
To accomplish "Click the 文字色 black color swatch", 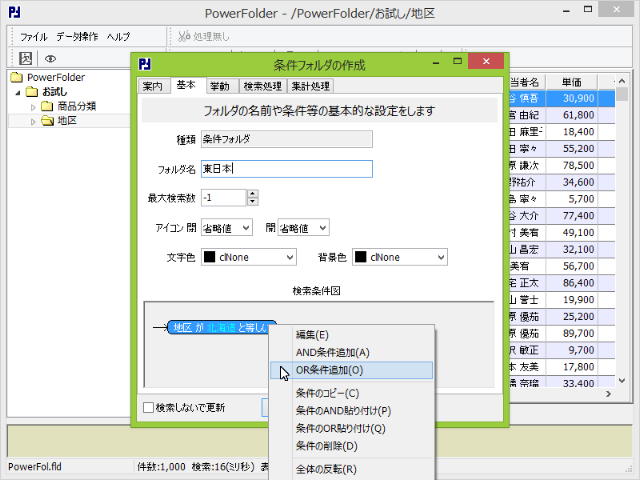I will pos(209,257).
